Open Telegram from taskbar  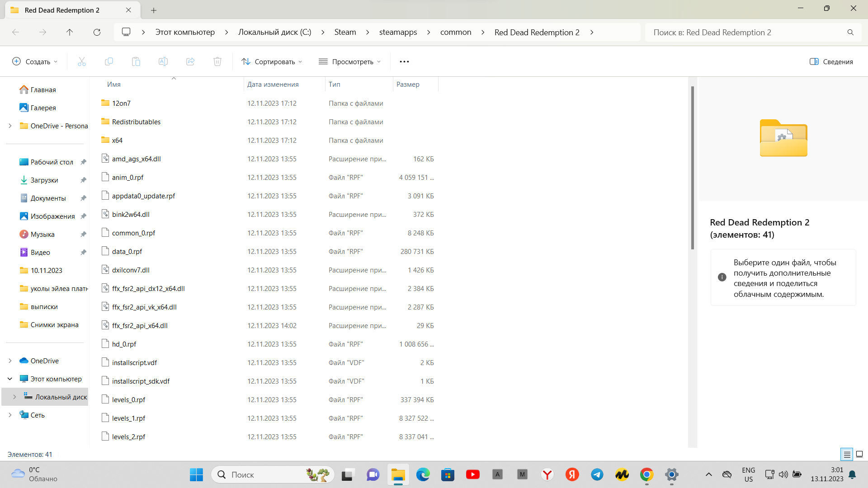tap(597, 474)
